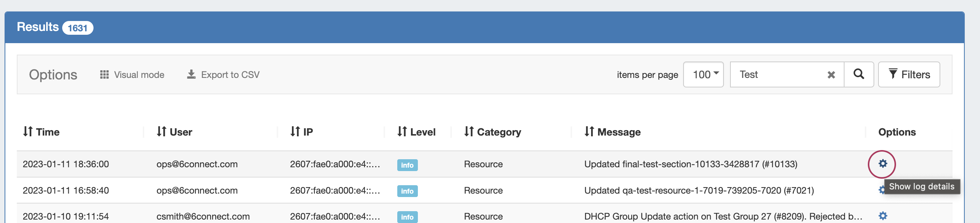The height and width of the screenshot is (223, 980).
Task: Export results to CSV
Action: [223, 74]
